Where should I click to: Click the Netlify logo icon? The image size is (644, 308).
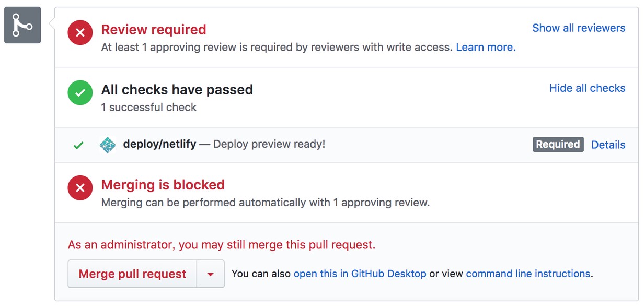(x=108, y=145)
